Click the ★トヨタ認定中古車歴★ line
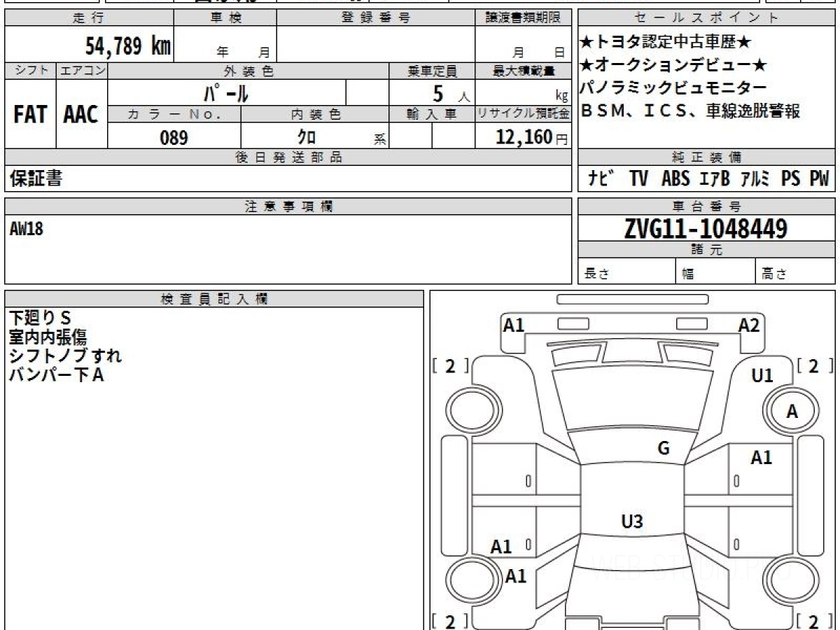This screenshot has height=630, width=840. (x=666, y=43)
